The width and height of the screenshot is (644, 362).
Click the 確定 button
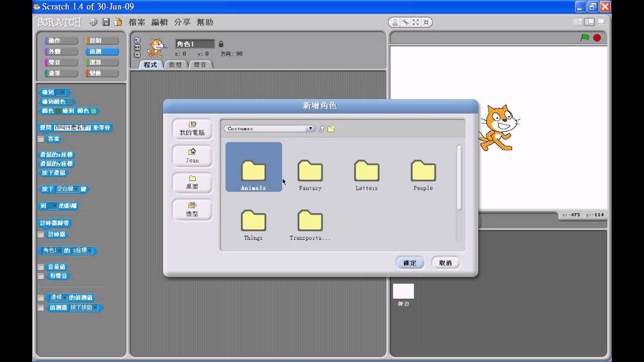click(x=410, y=263)
